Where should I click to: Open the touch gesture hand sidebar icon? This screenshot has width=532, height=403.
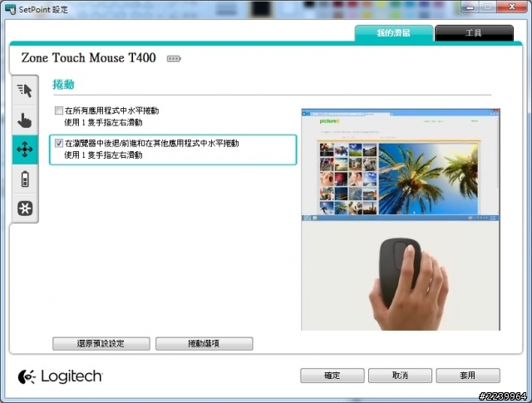click(25, 120)
